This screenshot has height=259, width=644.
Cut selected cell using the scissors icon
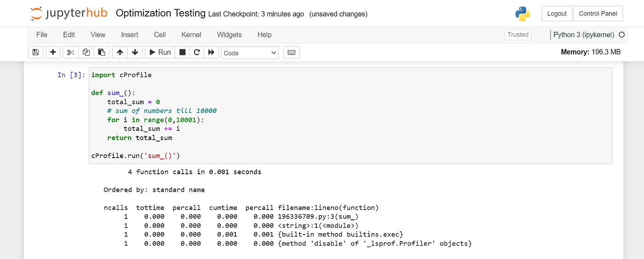70,53
